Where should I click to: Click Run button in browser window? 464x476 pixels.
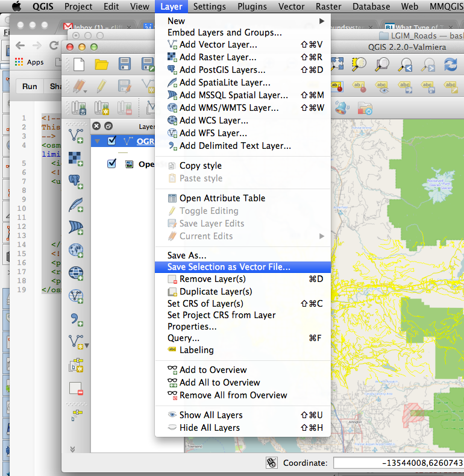30,87
